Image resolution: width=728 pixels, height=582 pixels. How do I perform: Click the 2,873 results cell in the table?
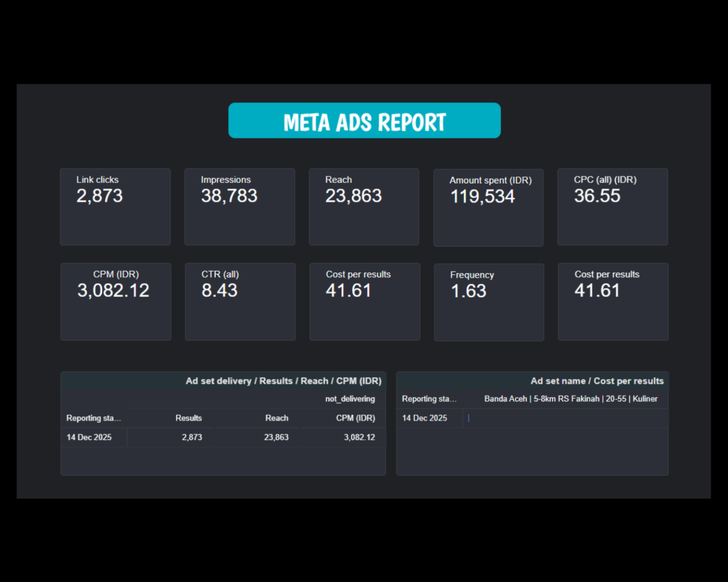pos(191,437)
